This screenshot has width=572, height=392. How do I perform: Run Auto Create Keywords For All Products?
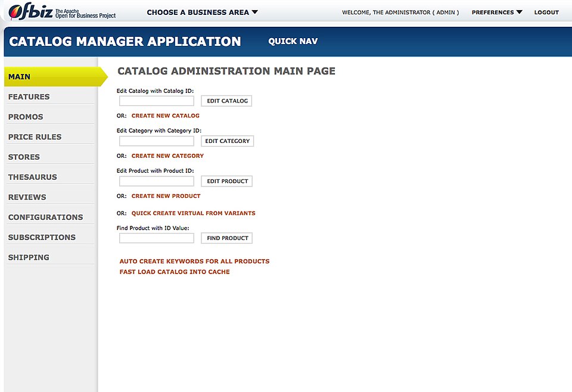pos(194,261)
